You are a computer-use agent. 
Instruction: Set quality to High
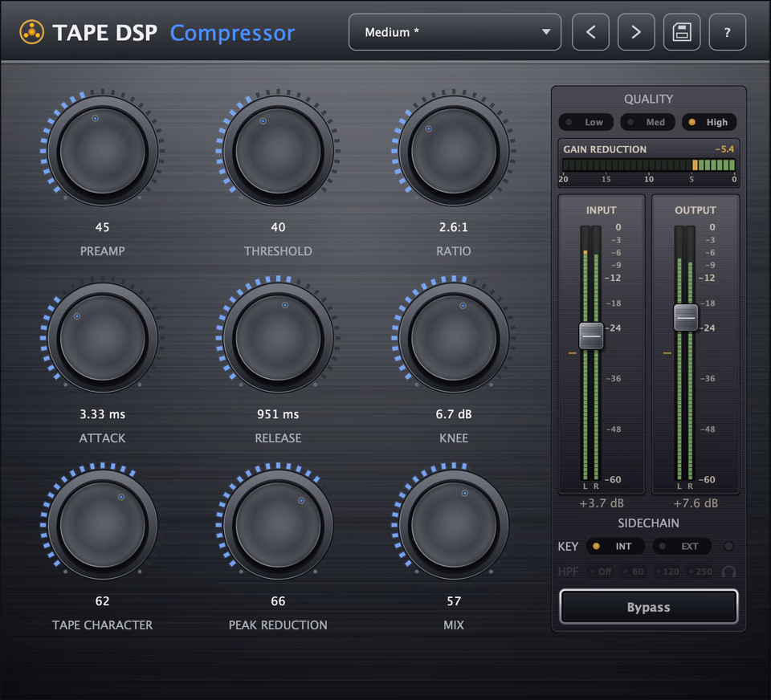coord(709,122)
